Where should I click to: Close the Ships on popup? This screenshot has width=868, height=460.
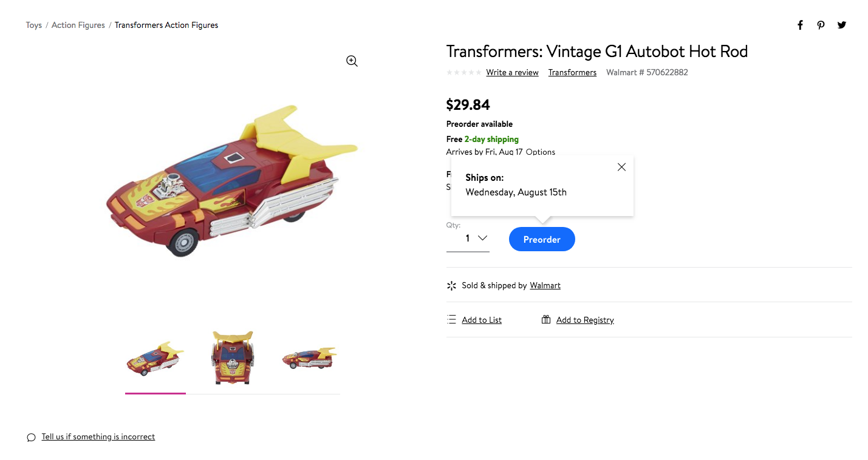[x=621, y=167]
